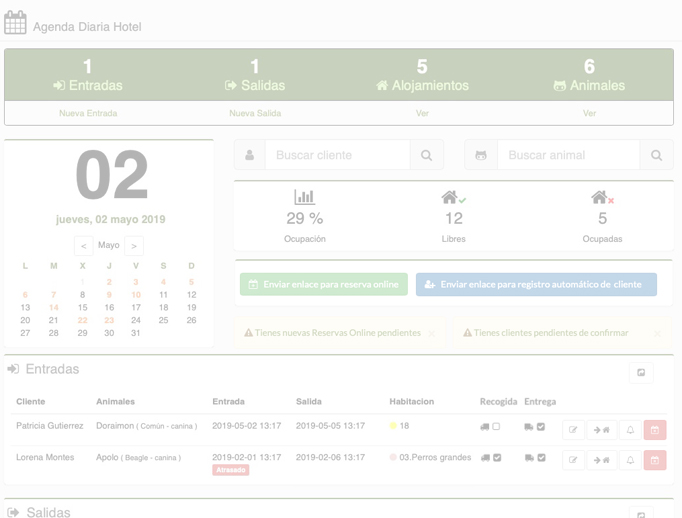Screen dimensions: 682x518
Task: Select day 14 in the Mayo calendar
Action: coord(53,307)
